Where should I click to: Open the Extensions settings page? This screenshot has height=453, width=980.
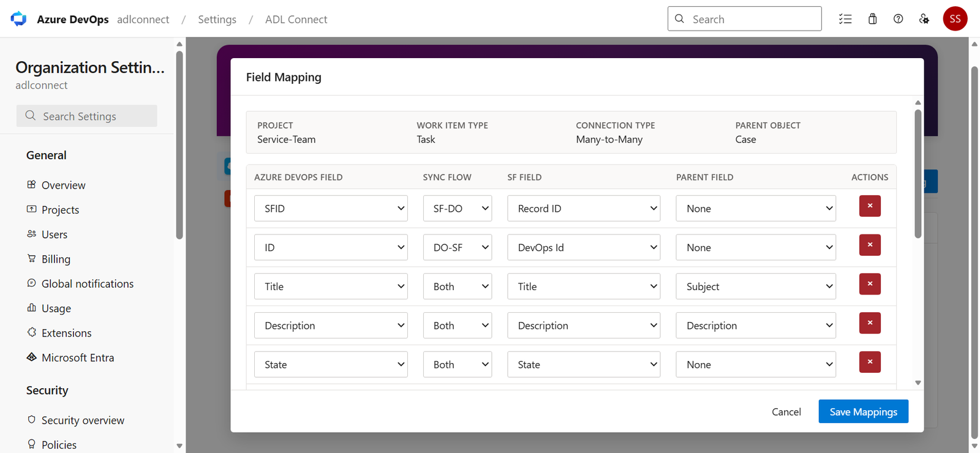pyautogui.click(x=66, y=333)
